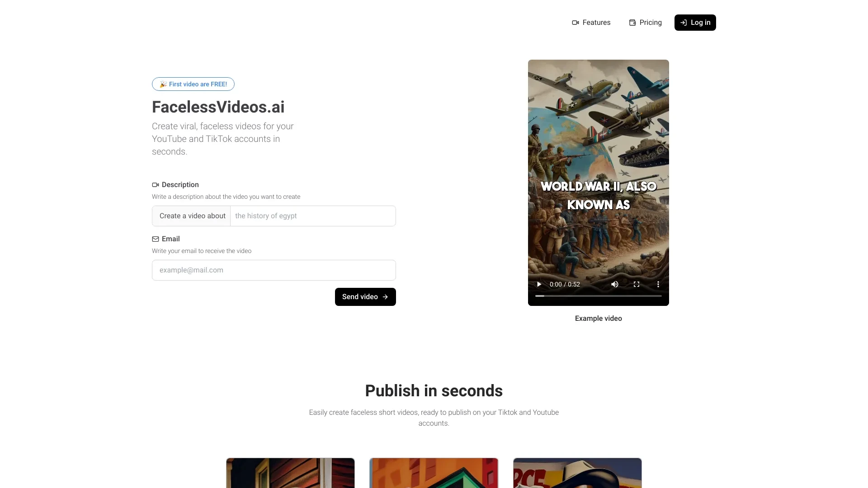The height and width of the screenshot is (488, 868).
Task: Click the First video are FREE badge link
Action: (193, 84)
